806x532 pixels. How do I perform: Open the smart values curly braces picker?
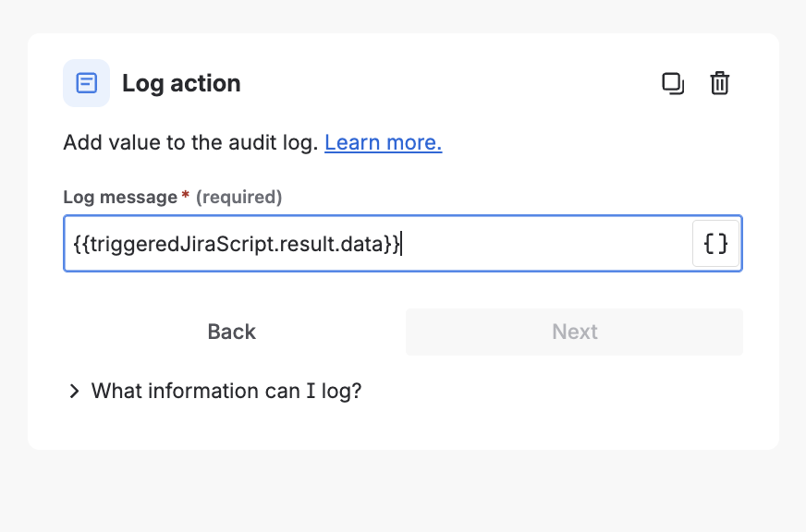pyautogui.click(x=716, y=244)
